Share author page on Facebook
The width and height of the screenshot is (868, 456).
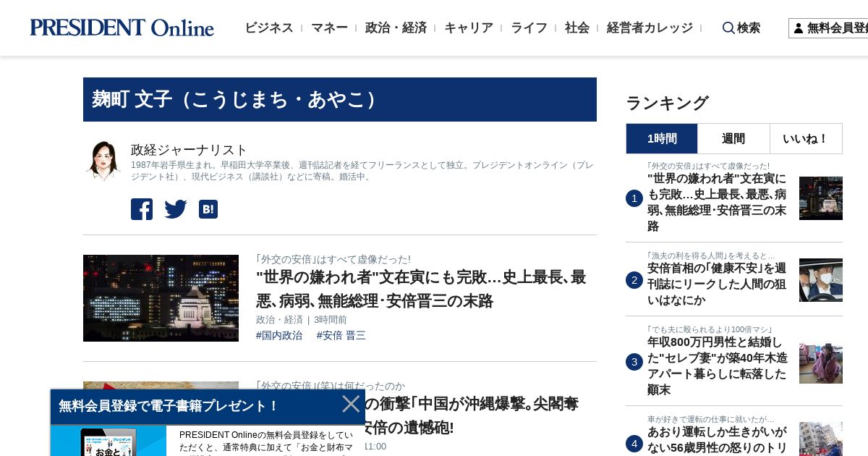pyautogui.click(x=142, y=209)
